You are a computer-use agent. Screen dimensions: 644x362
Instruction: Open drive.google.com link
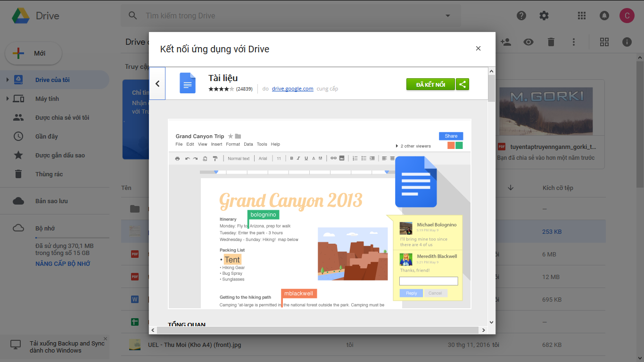pos(292,89)
